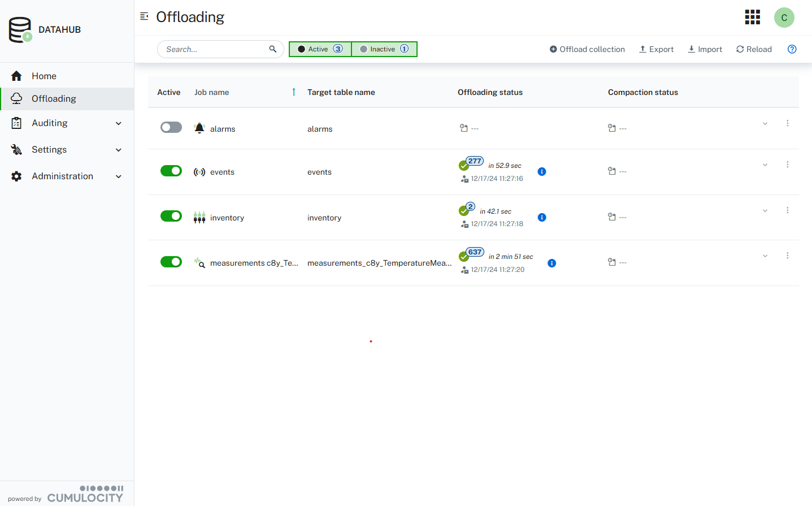Click the search magnifier icon
Image resolution: width=812 pixels, height=506 pixels.
pos(273,49)
